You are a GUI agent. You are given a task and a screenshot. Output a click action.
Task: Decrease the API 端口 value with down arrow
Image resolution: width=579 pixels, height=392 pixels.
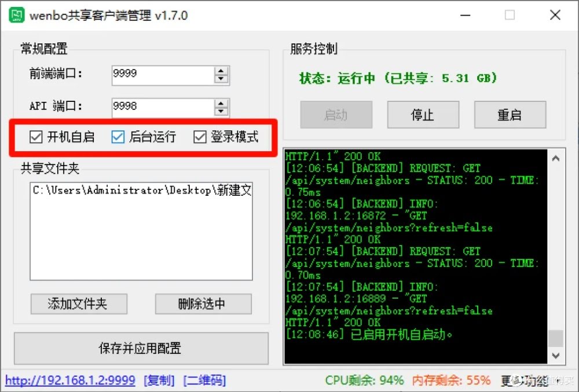pyautogui.click(x=221, y=112)
